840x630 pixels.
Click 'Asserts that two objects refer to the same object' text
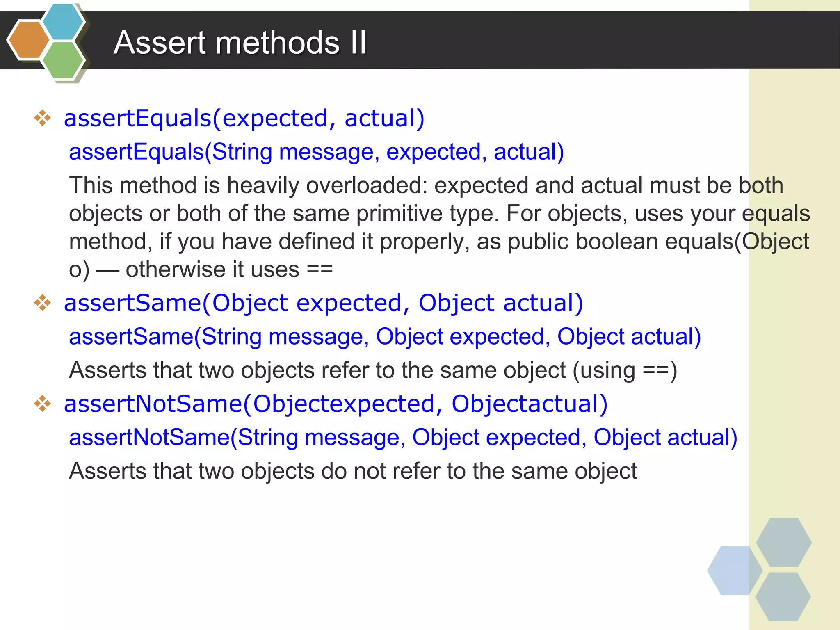[373, 370]
